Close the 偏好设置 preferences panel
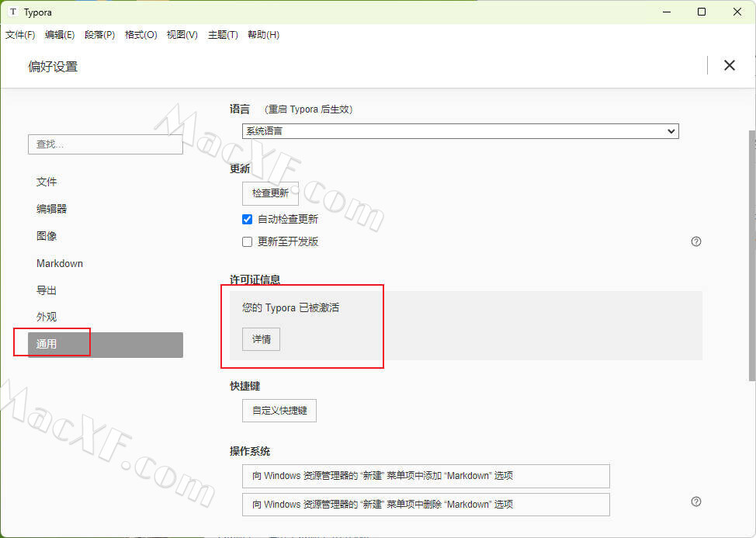756x538 pixels. 730,65
